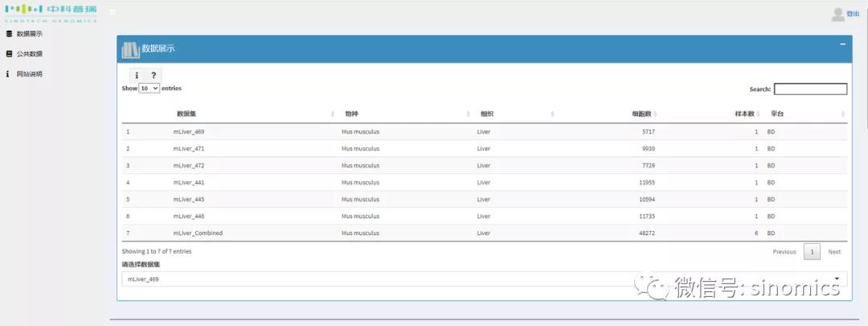Open 数据展示 in the sidebar

point(29,34)
